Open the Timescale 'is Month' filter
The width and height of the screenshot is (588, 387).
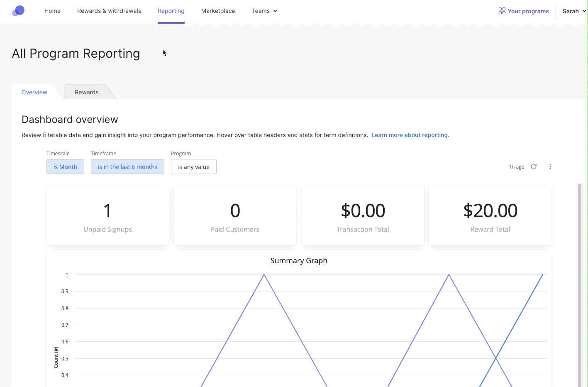(65, 167)
